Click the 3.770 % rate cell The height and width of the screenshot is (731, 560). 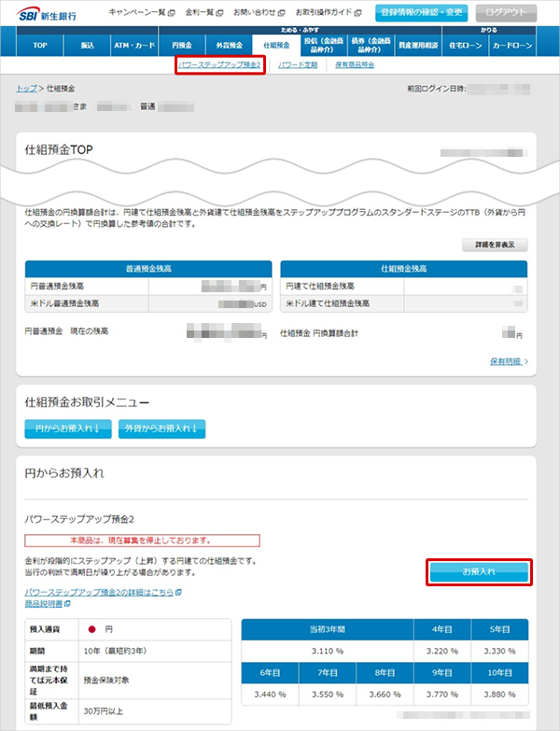(442, 695)
